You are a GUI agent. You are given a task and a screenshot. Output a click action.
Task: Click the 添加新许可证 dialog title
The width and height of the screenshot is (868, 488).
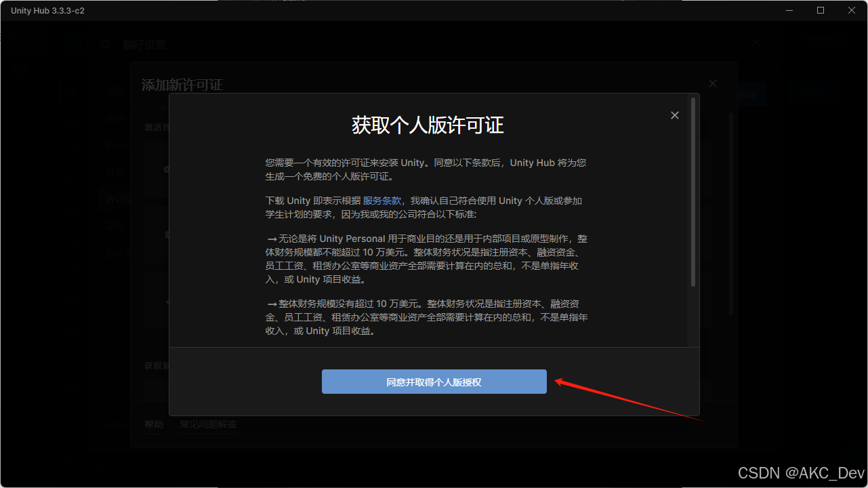(x=182, y=85)
